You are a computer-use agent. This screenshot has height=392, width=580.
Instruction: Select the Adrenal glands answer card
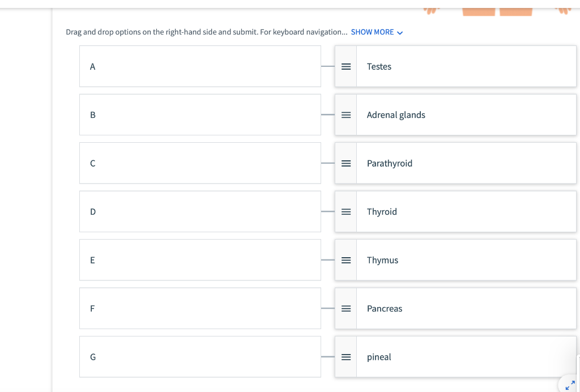[x=464, y=115]
